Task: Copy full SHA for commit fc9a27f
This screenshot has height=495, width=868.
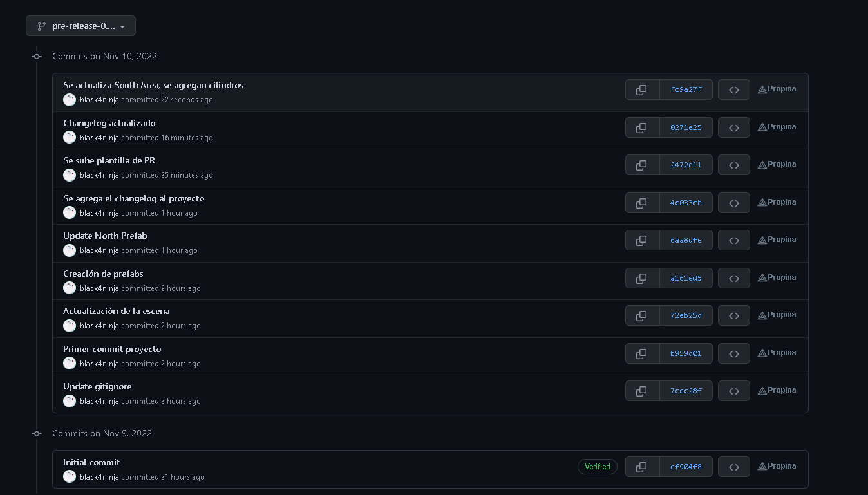Action: tap(642, 90)
